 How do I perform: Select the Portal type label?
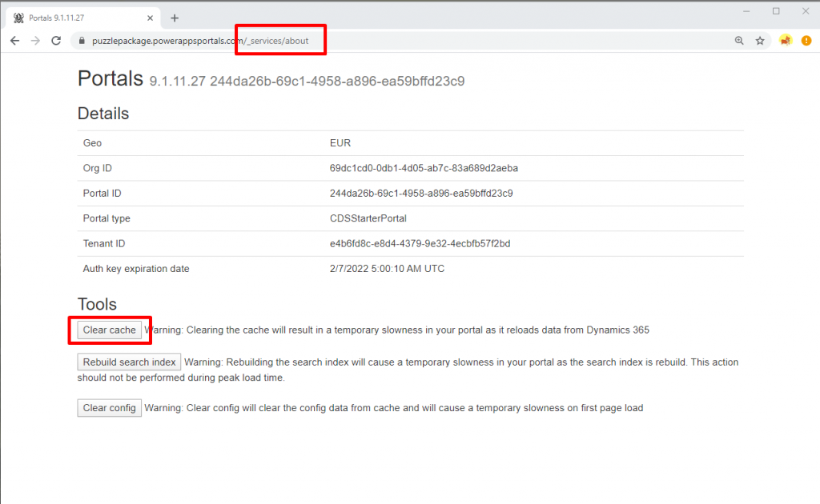pyautogui.click(x=107, y=218)
